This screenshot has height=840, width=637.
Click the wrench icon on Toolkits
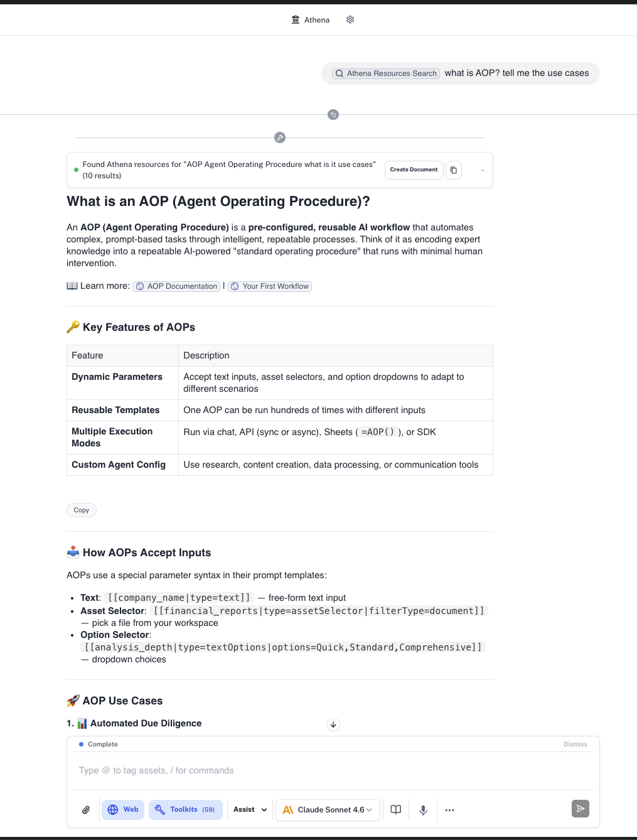click(159, 810)
